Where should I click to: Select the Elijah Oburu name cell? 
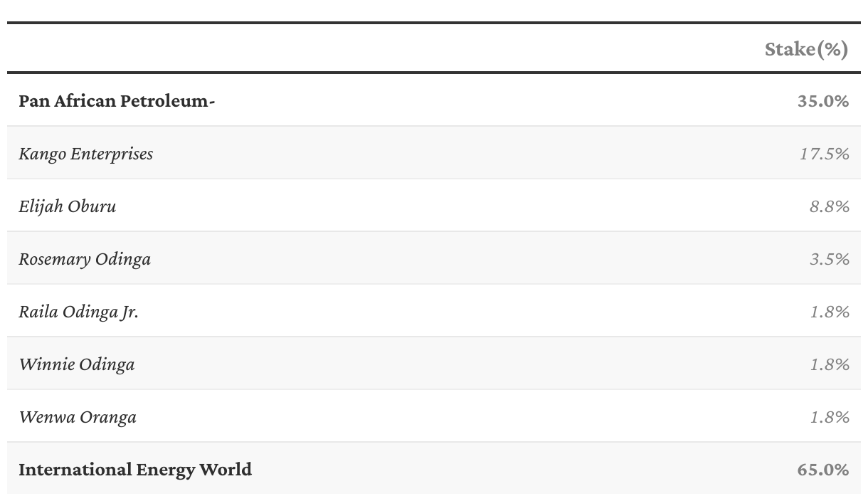pos(68,206)
